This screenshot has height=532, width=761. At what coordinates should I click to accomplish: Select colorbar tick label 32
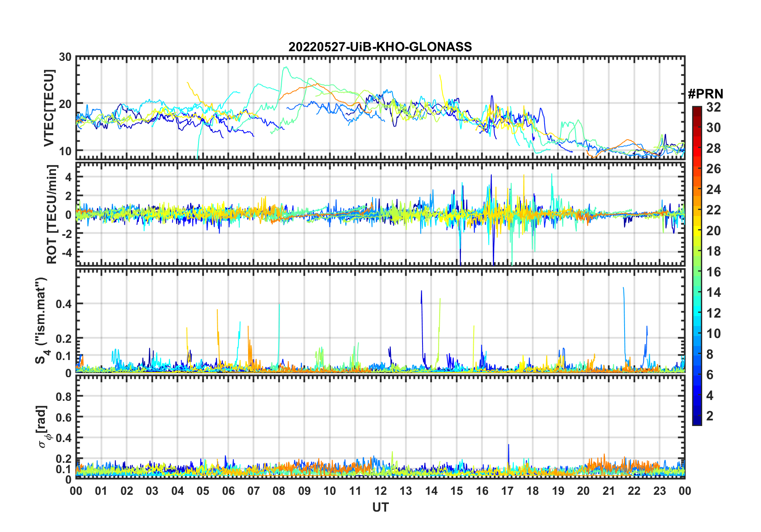click(713, 107)
